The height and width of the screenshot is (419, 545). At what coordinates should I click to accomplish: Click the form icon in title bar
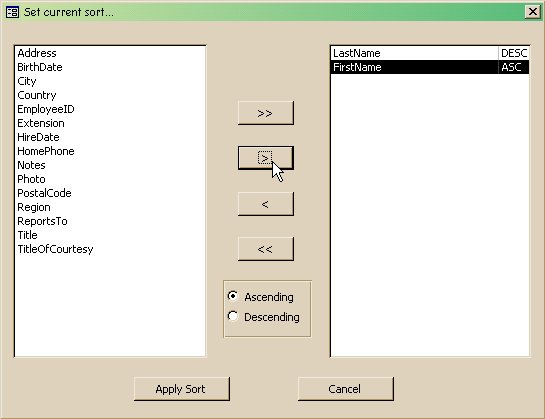pos(13,12)
